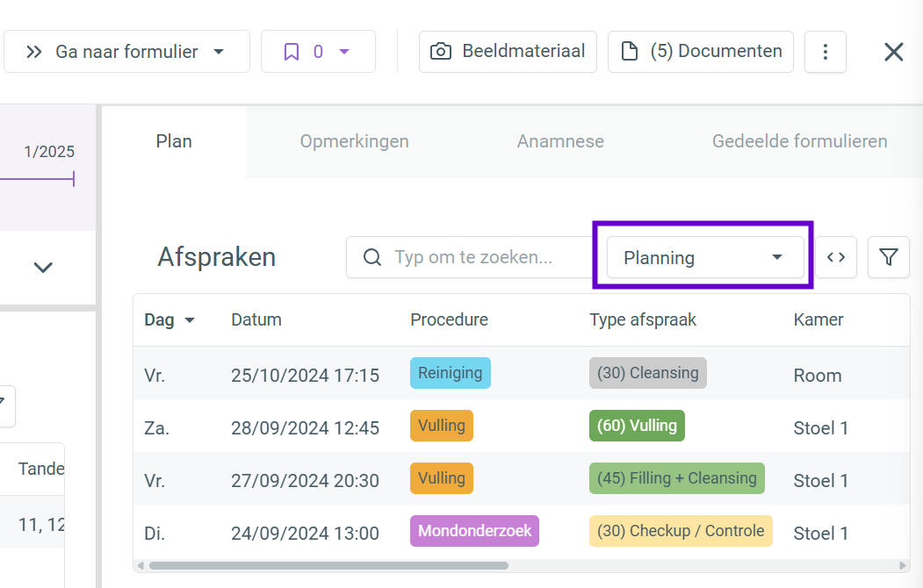Click the horizontal scrollbar under the table
Screen dimensions: 923x588
328,566
